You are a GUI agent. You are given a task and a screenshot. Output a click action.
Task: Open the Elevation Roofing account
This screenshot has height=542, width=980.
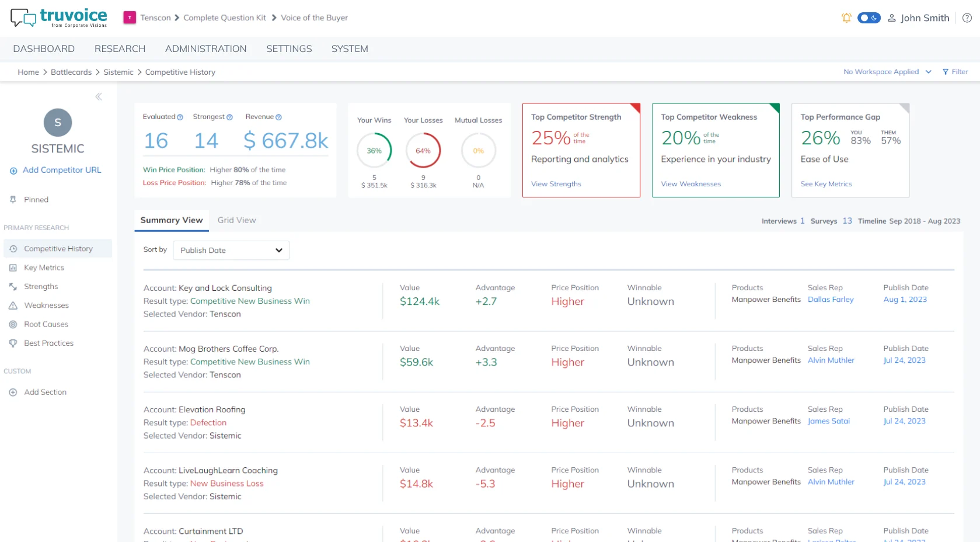pyautogui.click(x=212, y=409)
